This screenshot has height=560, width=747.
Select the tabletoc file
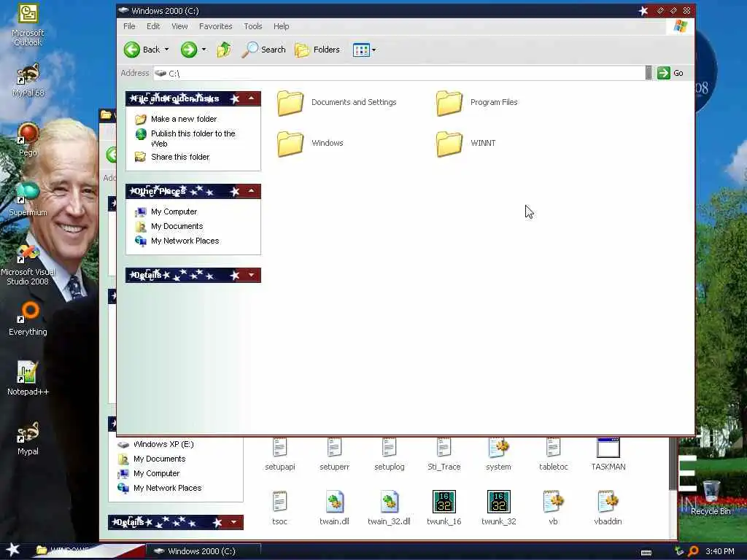[553, 455]
